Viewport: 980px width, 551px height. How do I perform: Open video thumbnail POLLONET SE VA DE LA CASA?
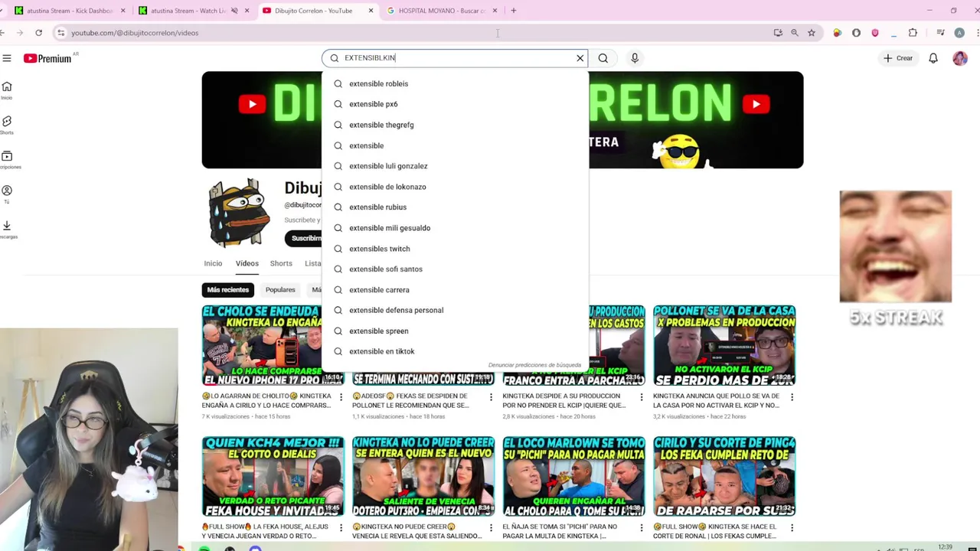[724, 345]
